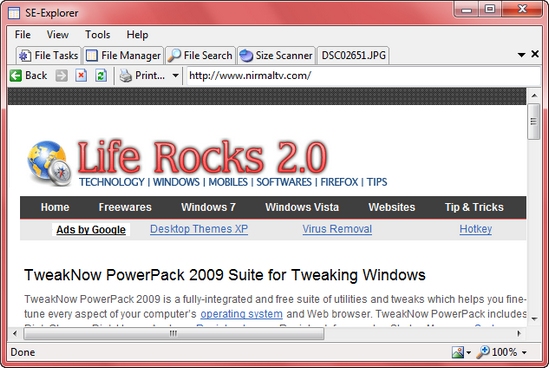Switch to the DSC02651.JPG tab

(353, 55)
